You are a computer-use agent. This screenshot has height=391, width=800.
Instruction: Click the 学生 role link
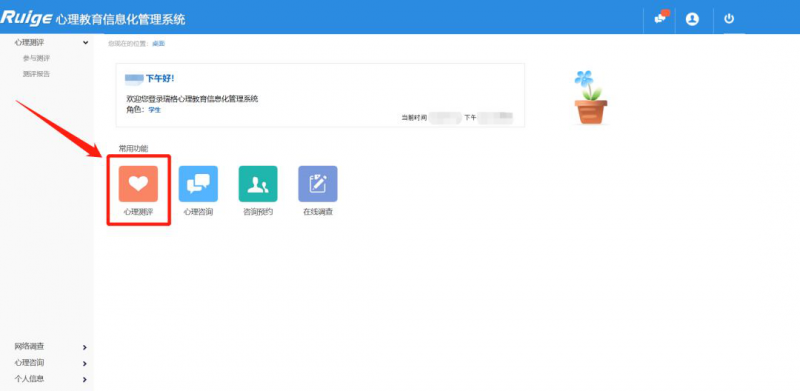click(155, 110)
